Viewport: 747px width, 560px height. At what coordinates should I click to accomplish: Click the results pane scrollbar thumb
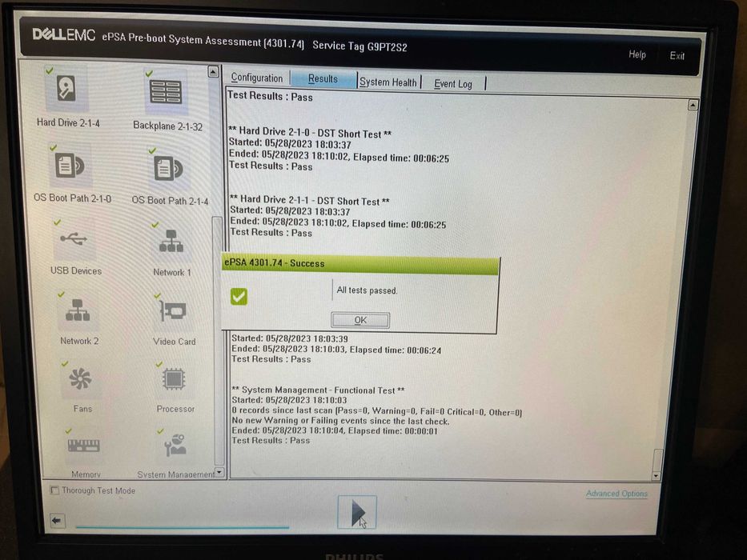coord(657,459)
